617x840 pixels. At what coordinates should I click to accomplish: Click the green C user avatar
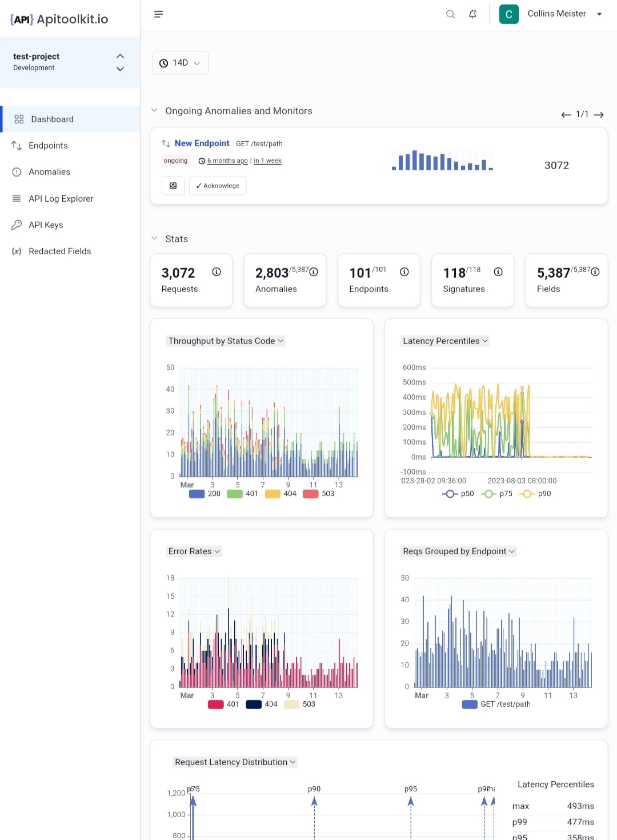tap(509, 14)
